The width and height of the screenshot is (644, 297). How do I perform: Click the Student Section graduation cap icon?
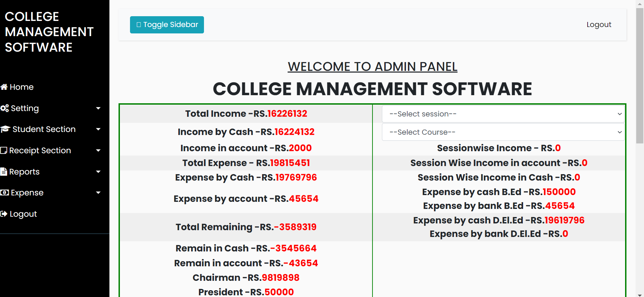tap(5, 129)
